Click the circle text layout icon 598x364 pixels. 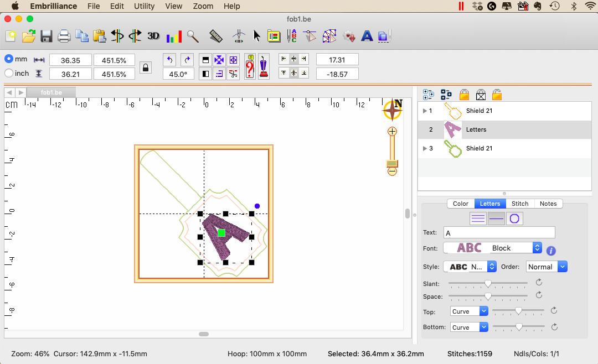pos(514,219)
